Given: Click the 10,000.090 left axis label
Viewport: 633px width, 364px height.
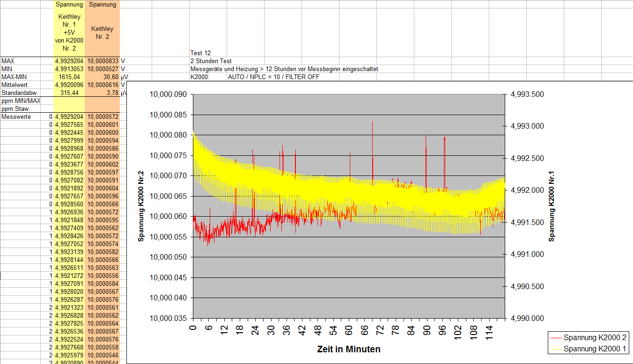Looking at the screenshot, I should 168,95.
